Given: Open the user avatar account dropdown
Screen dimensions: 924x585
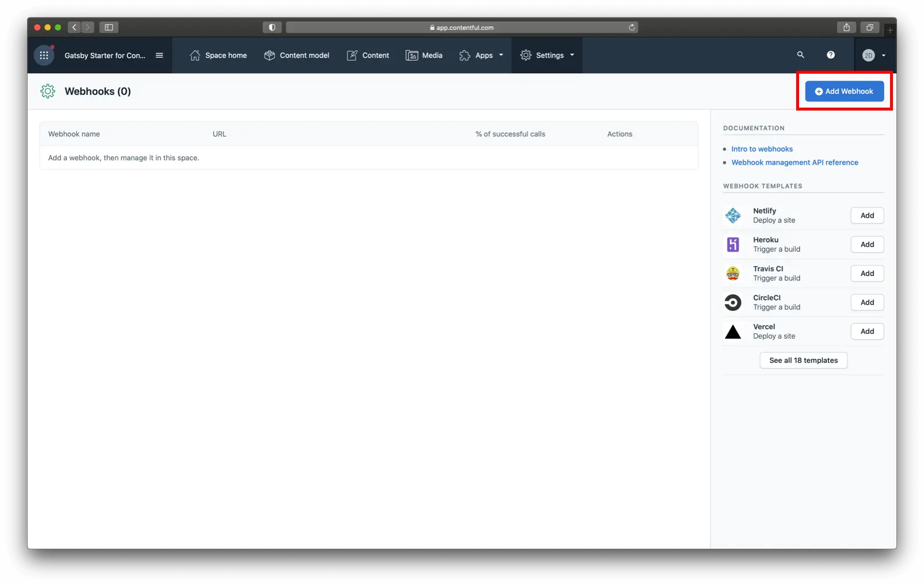Looking at the screenshot, I should tap(874, 55).
